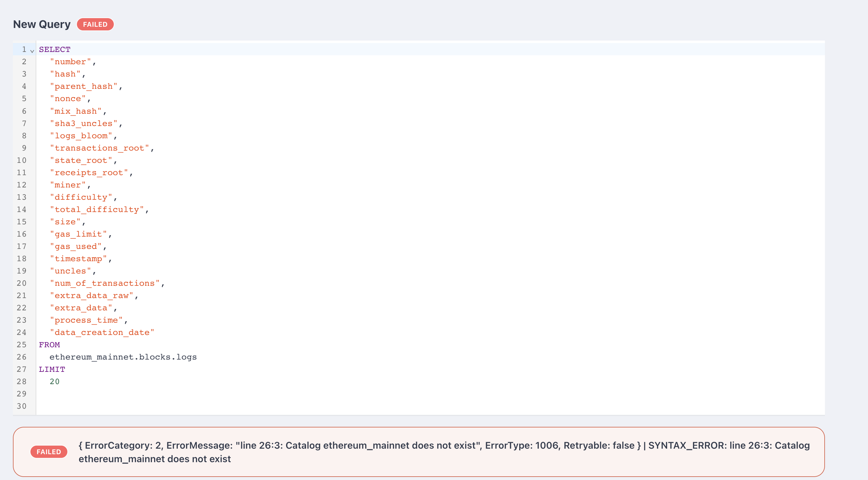Collapse the SELECT block fold arrow
Screen dimensions: 868x480
tap(32, 51)
